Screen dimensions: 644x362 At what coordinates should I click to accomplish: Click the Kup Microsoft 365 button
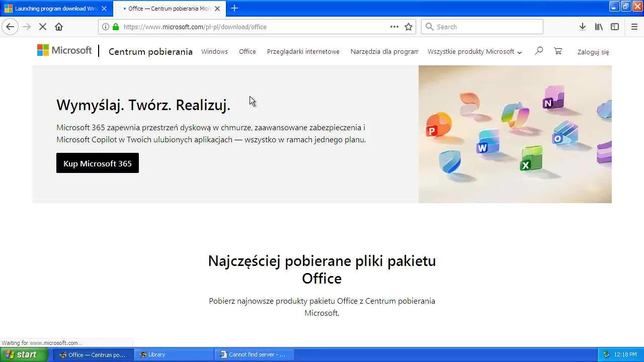pyautogui.click(x=98, y=163)
